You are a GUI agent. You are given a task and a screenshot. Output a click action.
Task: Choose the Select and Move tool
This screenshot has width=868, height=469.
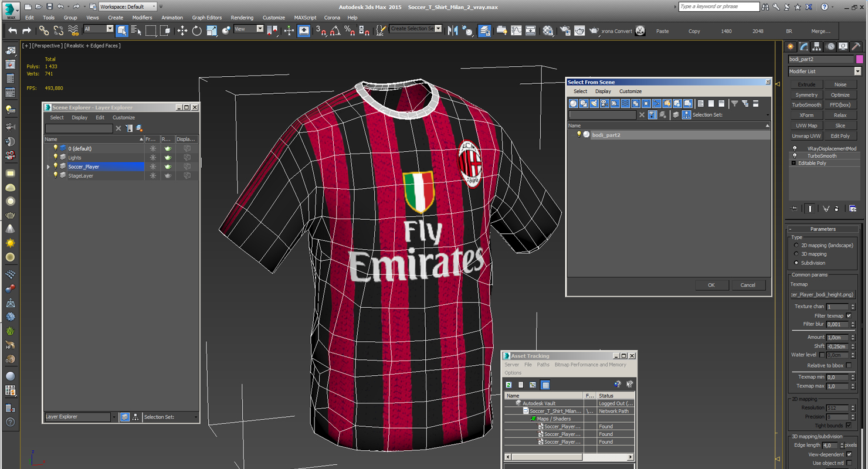(182, 30)
